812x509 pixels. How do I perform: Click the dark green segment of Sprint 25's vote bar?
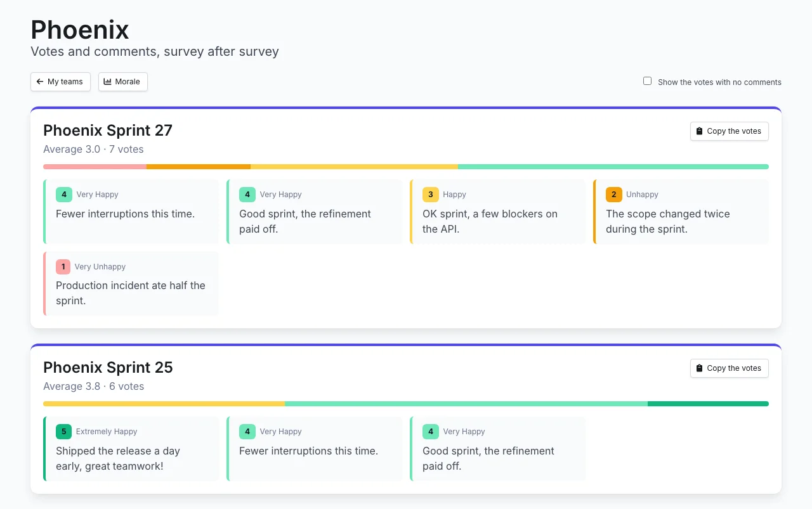click(x=708, y=404)
